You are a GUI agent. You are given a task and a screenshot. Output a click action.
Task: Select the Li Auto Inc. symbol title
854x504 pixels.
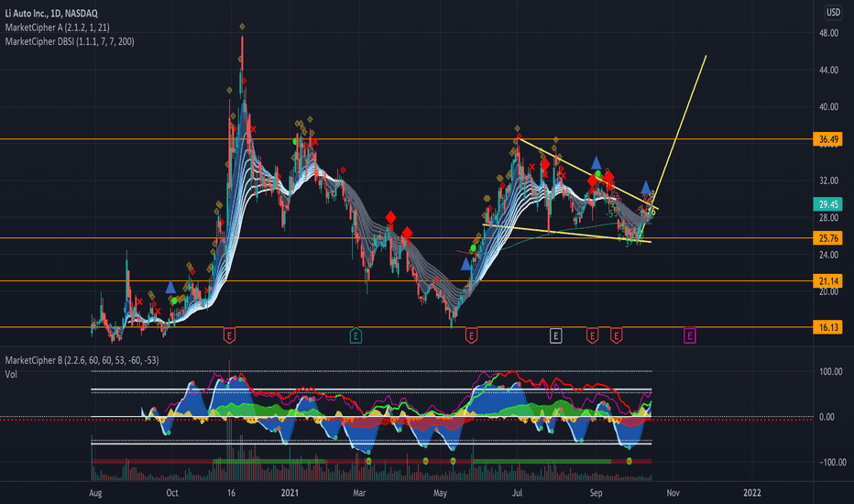51,13
